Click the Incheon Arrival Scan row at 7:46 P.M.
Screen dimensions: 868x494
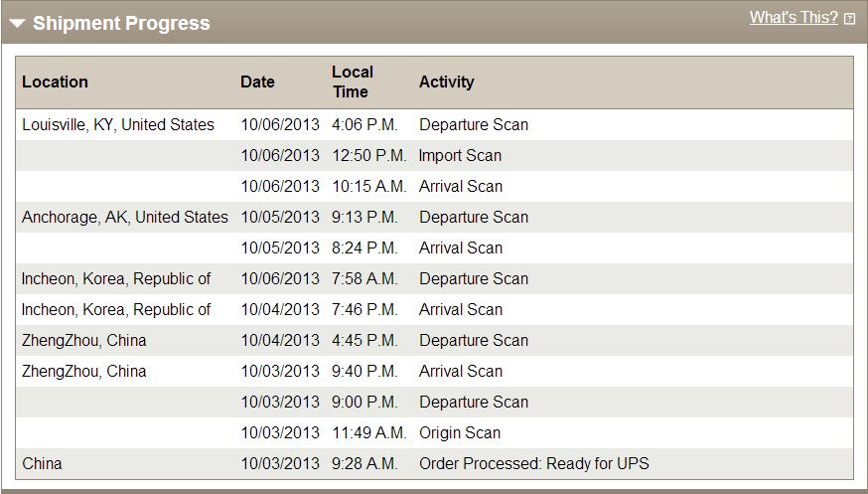434,309
